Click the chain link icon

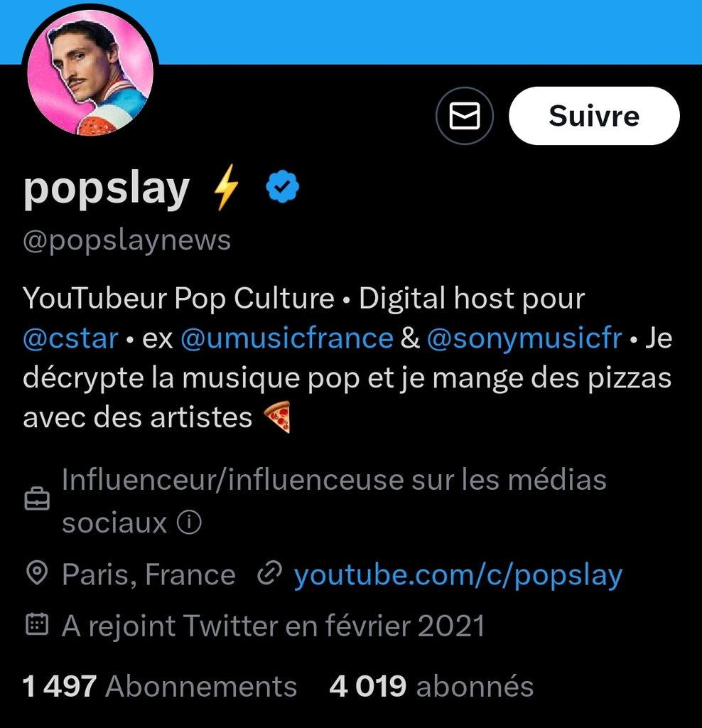pyautogui.click(x=269, y=573)
